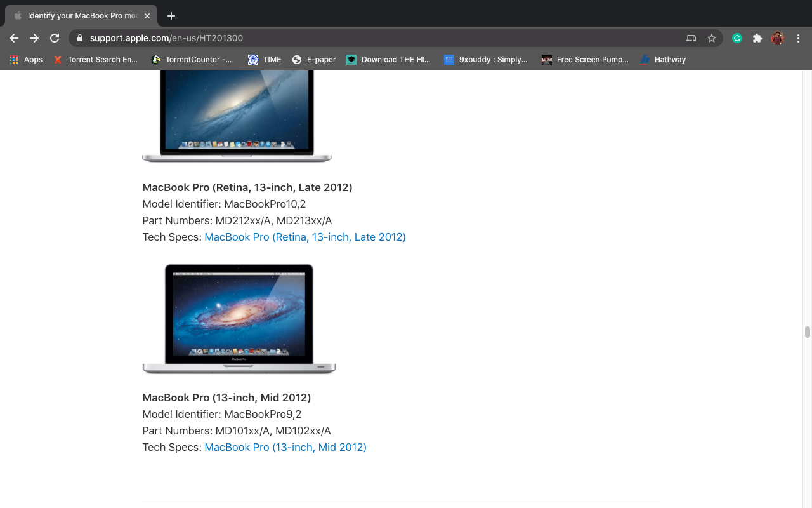Click the browser Forward arrow
The height and width of the screenshot is (508, 812).
[x=34, y=38]
